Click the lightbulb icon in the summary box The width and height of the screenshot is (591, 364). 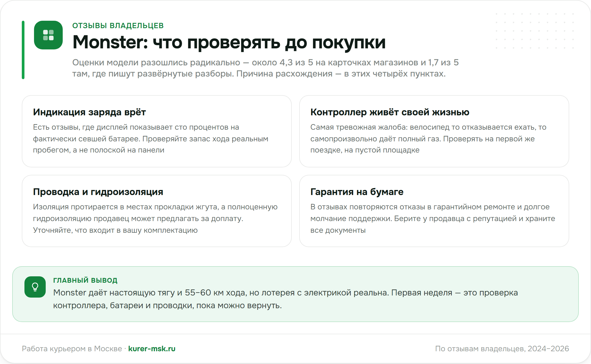click(35, 287)
